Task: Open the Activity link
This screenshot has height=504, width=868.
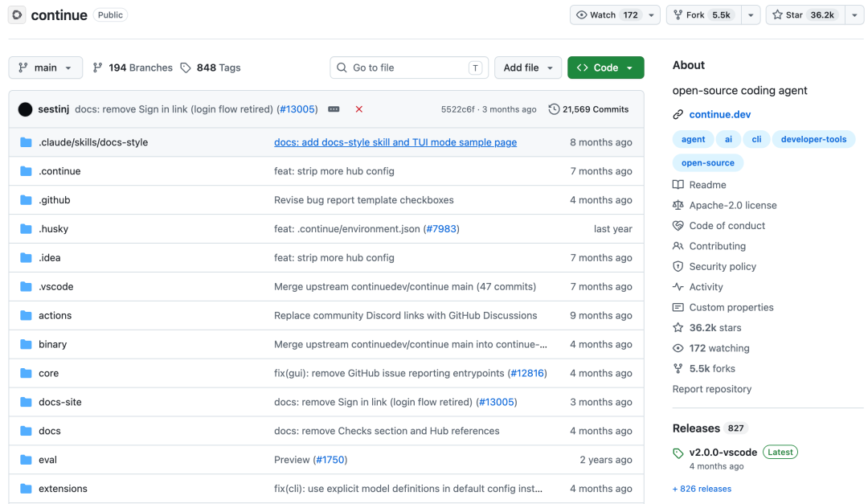Action: (706, 287)
